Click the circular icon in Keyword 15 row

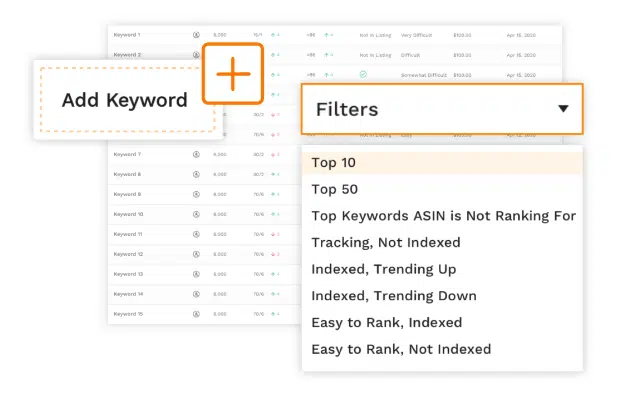pos(196,314)
